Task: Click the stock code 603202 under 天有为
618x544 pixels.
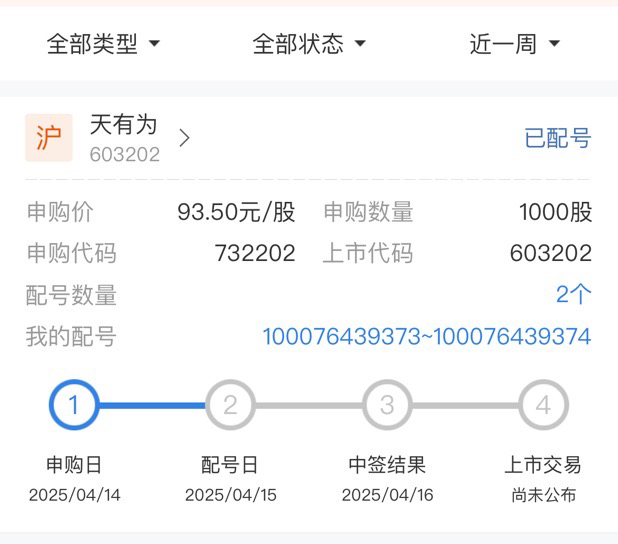Action: [125, 154]
